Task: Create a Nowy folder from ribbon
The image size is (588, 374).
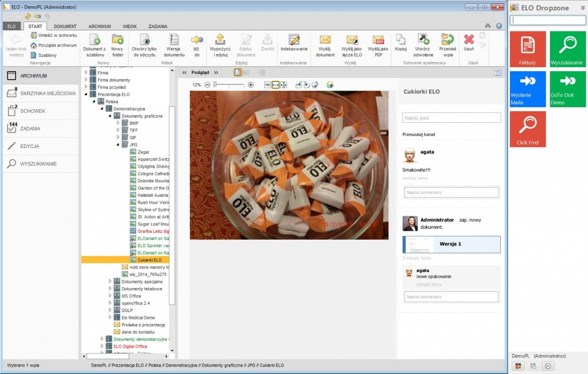Action: tap(117, 45)
